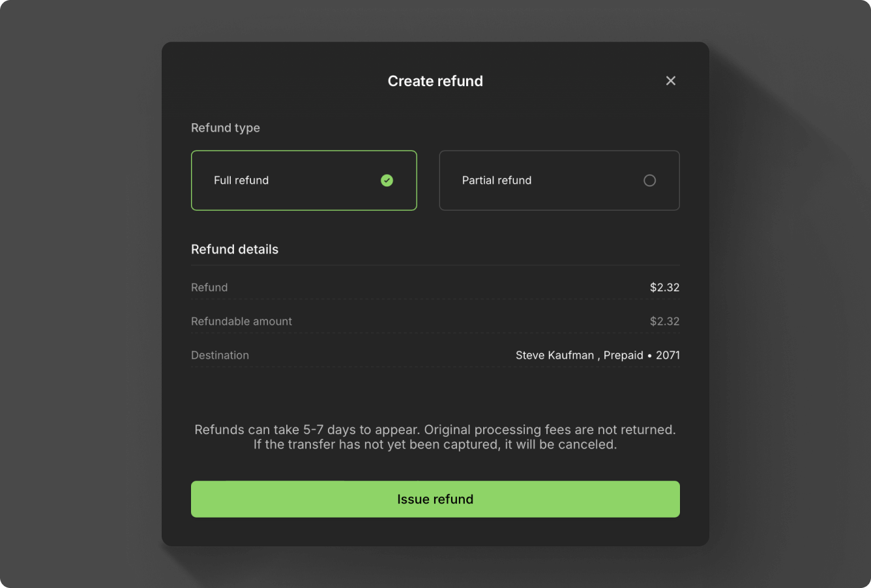Click the Create refund title
The height and width of the screenshot is (588, 871).
tap(436, 81)
